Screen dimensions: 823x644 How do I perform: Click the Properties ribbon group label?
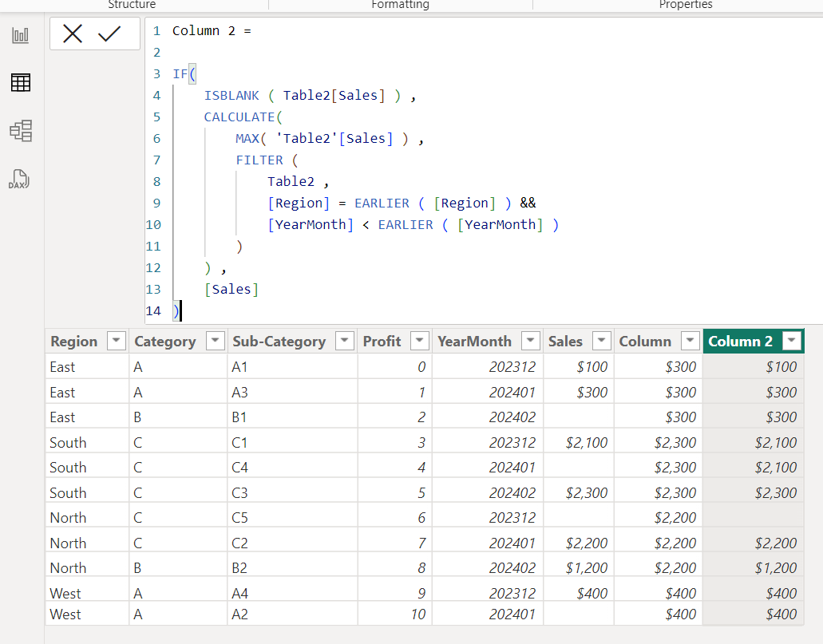pyautogui.click(x=686, y=4)
